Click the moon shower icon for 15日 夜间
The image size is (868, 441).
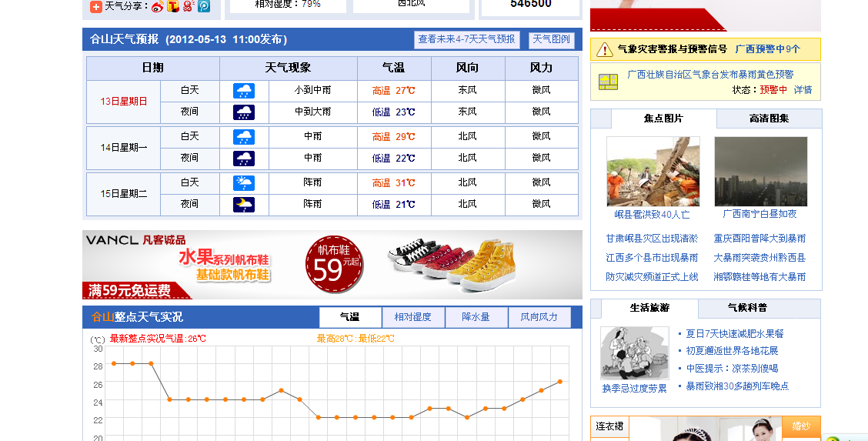coord(244,204)
